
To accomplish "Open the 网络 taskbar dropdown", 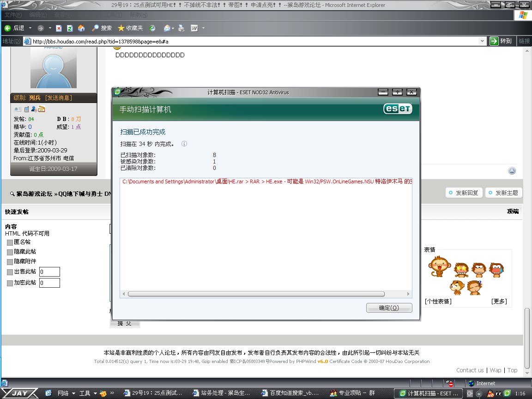I will (66, 393).
